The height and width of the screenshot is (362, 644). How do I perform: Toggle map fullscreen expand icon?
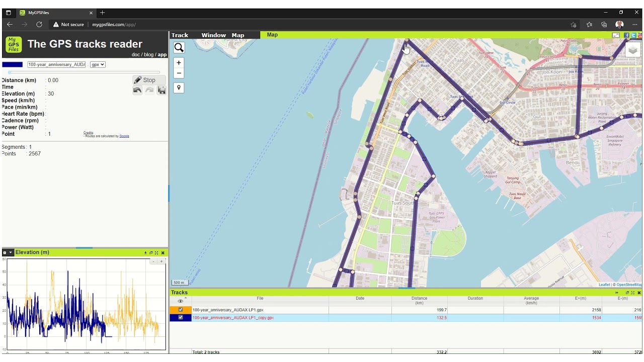pyautogui.click(x=615, y=35)
